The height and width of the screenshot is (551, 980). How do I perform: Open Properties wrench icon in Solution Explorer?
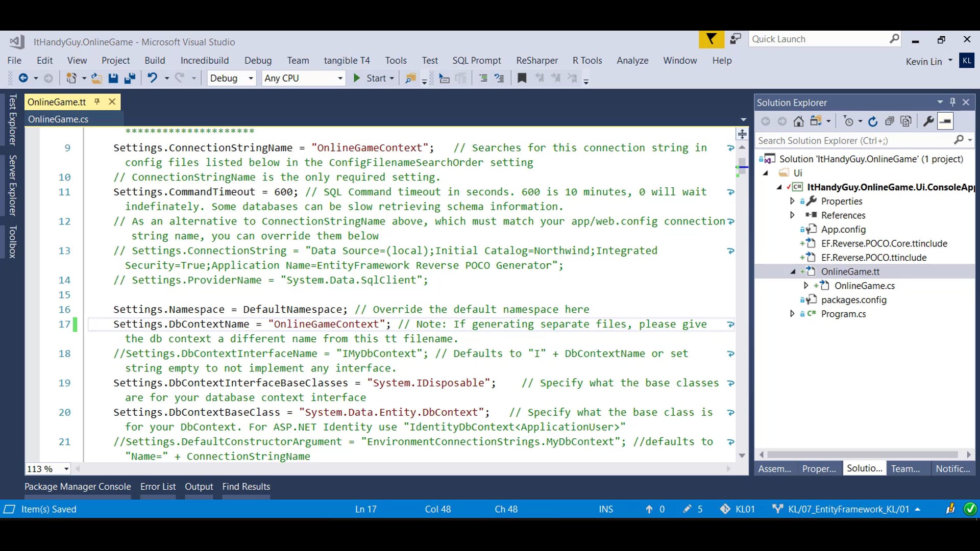coord(928,121)
